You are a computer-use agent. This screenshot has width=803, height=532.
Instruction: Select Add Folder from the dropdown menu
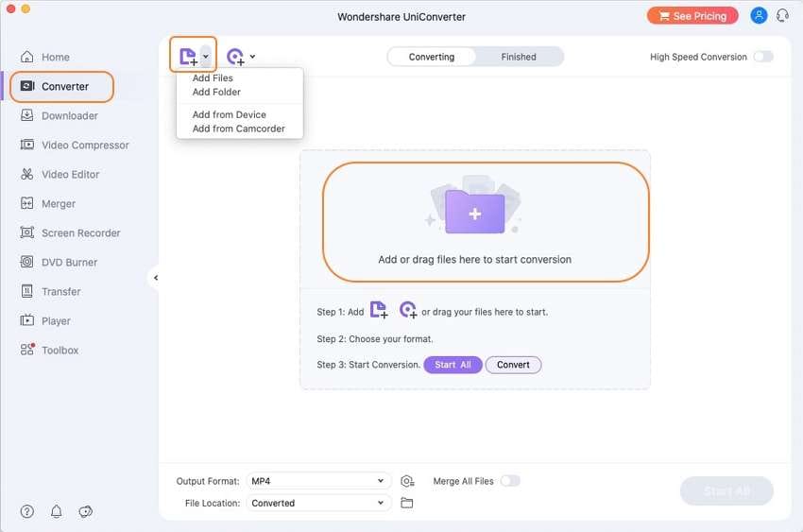tap(216, 93)
